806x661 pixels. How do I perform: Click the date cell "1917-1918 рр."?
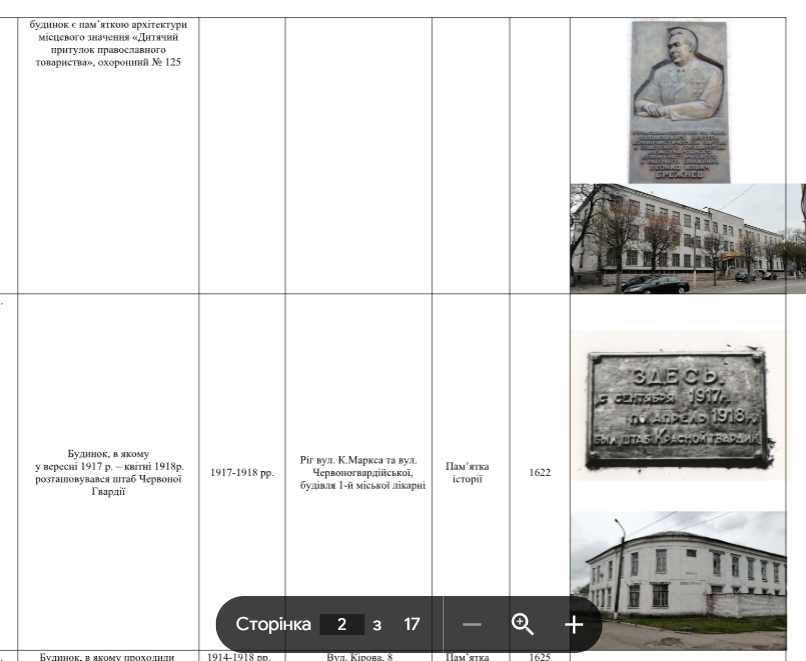241,473
